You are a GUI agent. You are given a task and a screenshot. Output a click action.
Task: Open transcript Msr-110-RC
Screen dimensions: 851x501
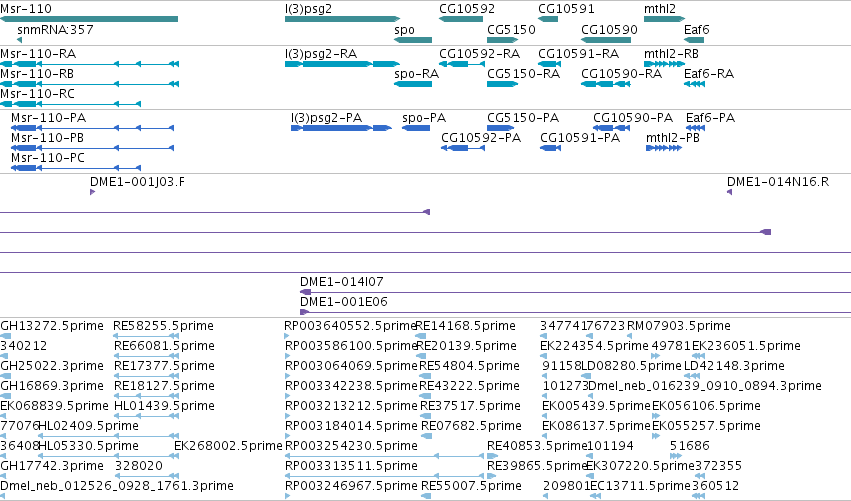(x=37, y=94)
